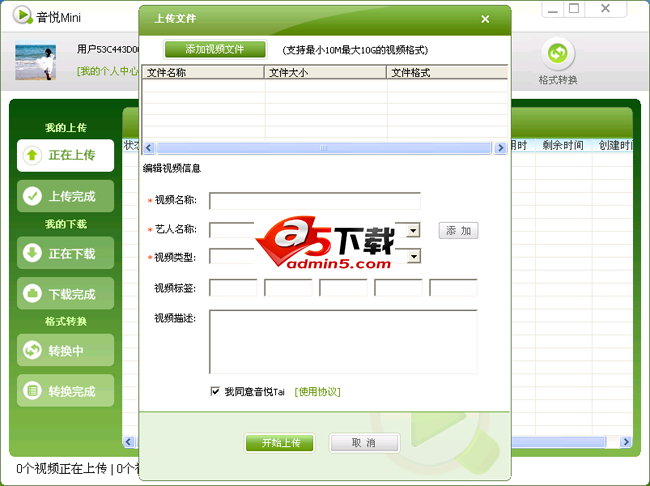The width and height of the screenshot is (650, 486).
Task: Select the 正在下载 sidebar tab
Action: click(65, 253)
